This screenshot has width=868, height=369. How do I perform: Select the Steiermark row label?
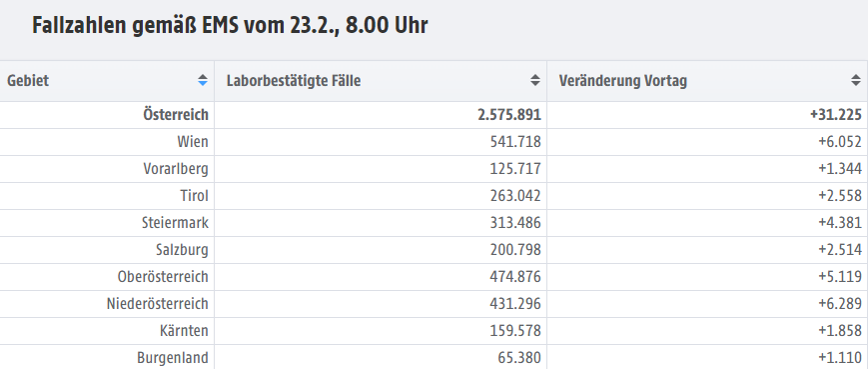tap(175, 223)
